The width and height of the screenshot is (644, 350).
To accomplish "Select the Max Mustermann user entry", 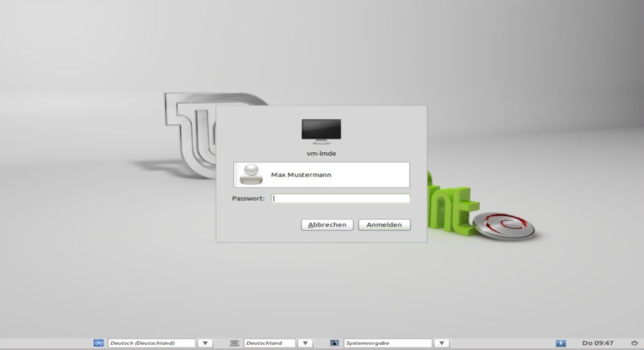I will 321,175.
